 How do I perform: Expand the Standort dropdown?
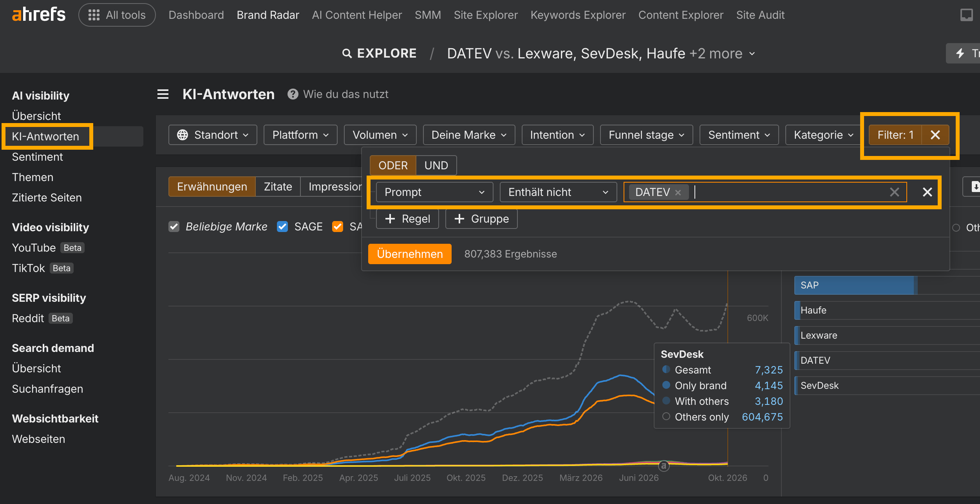pyautogui.click(x=213, y=135)
